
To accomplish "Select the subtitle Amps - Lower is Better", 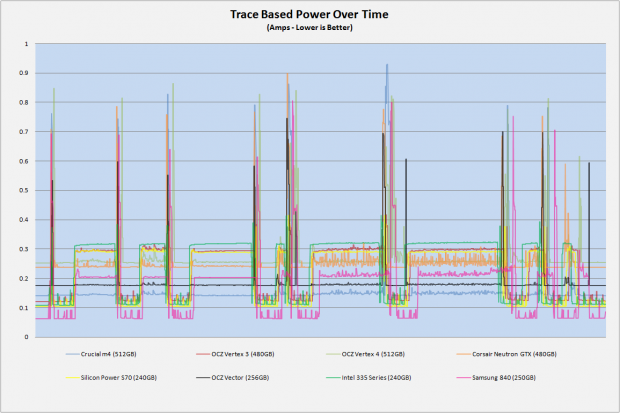I will [310, 28].
